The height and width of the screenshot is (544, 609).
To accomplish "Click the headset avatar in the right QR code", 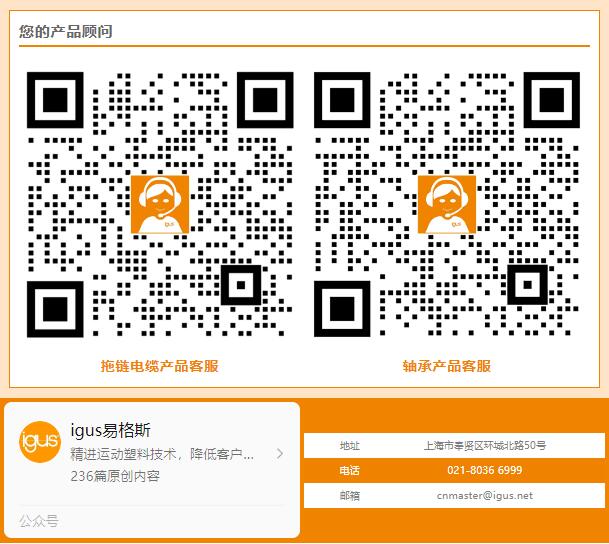I will point(447,204).
